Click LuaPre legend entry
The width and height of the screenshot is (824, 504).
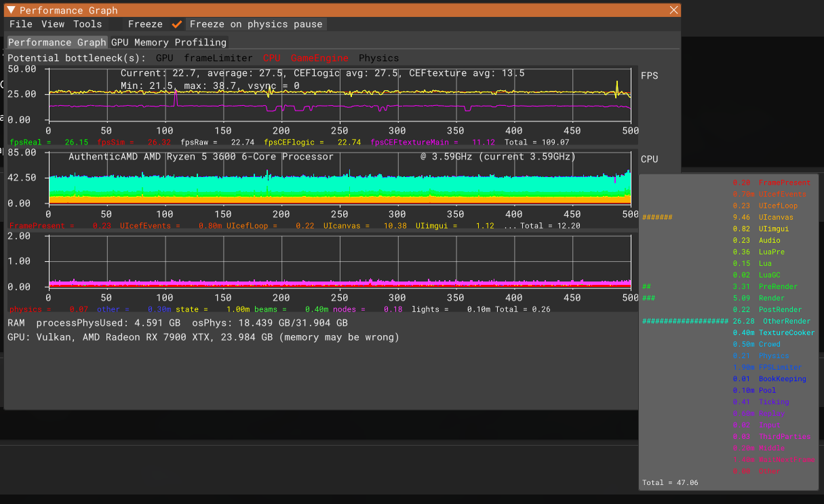(x=759, y=252)
